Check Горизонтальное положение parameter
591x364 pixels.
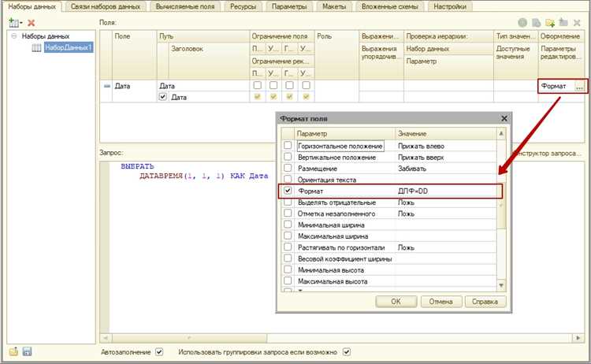(288, 145)
